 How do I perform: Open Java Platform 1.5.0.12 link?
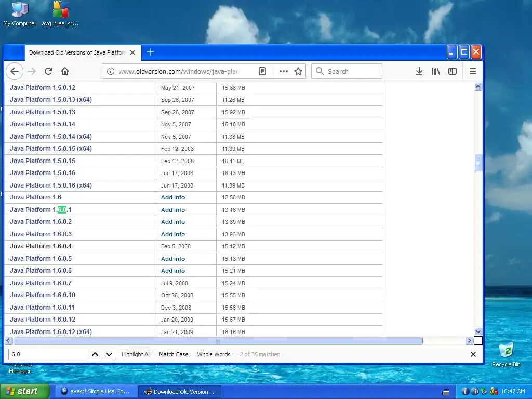pyautogui.click(x=43, y=87)
